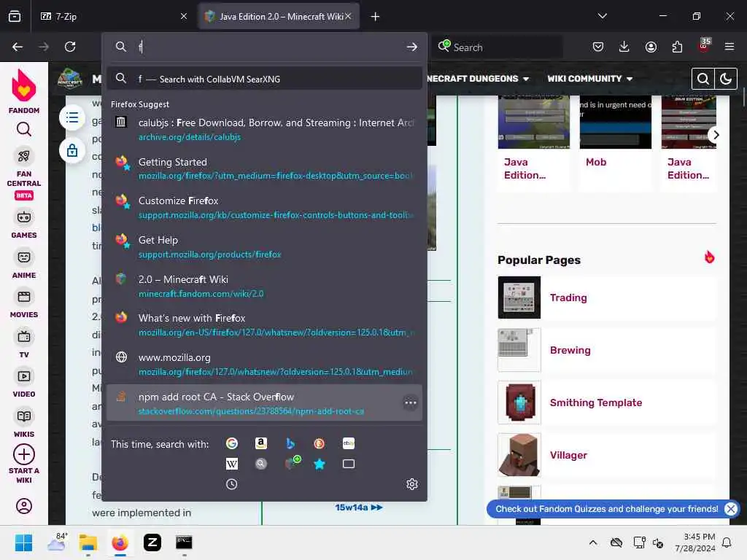This screenshot has height=560, width=747.
Task: Open the Villager popular page link
Action: 568,455
